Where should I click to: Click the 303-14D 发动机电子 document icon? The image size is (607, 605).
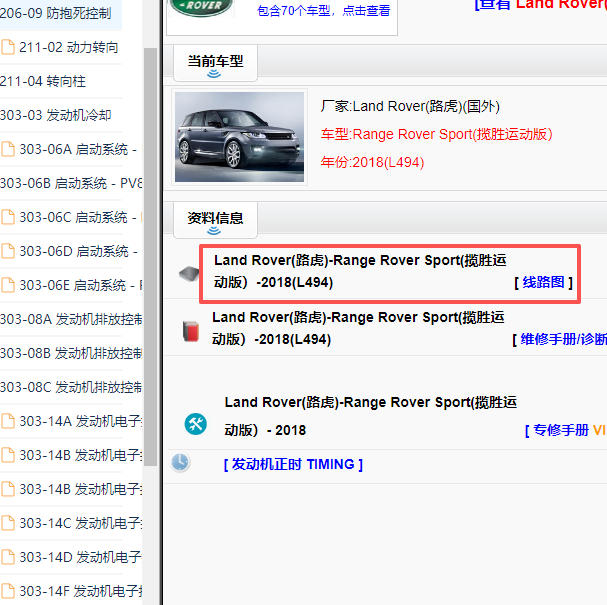point(8,557)
